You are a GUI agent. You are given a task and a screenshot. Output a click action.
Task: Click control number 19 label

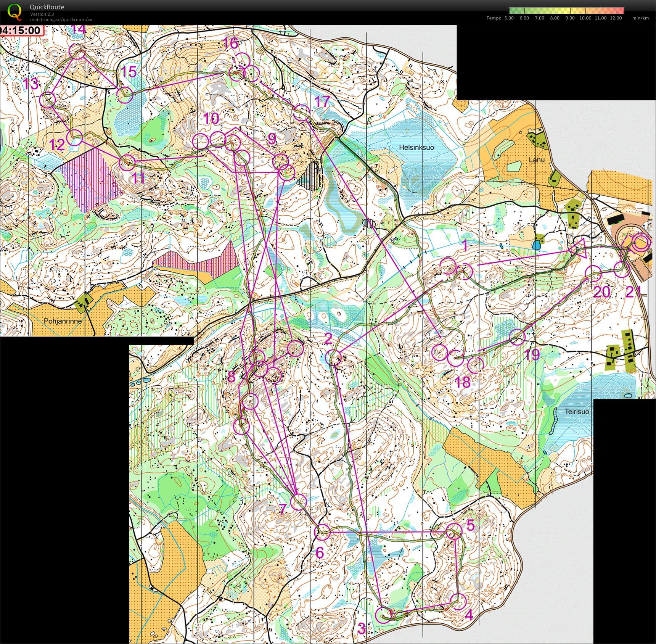532,355
